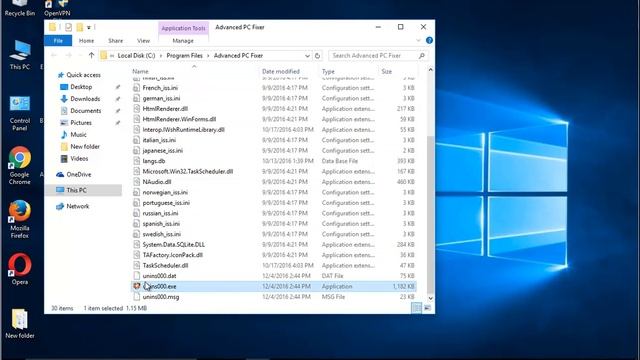This screenshot has height=360, width=640.
Task: Select New folder in navigation pane
Action: (85, 147)
